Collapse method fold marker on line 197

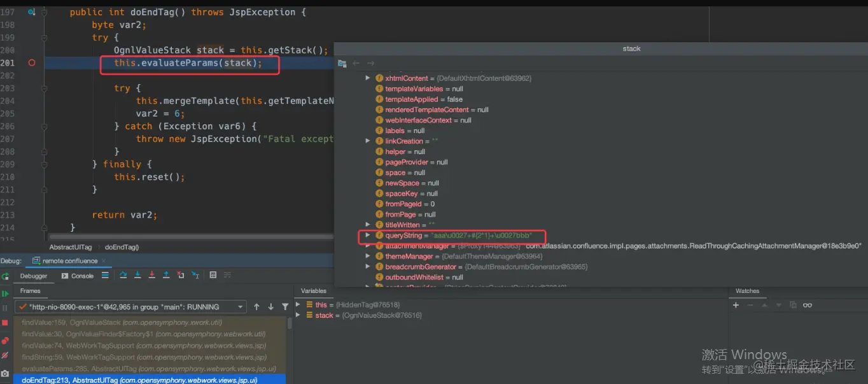(x=44, y=12)
